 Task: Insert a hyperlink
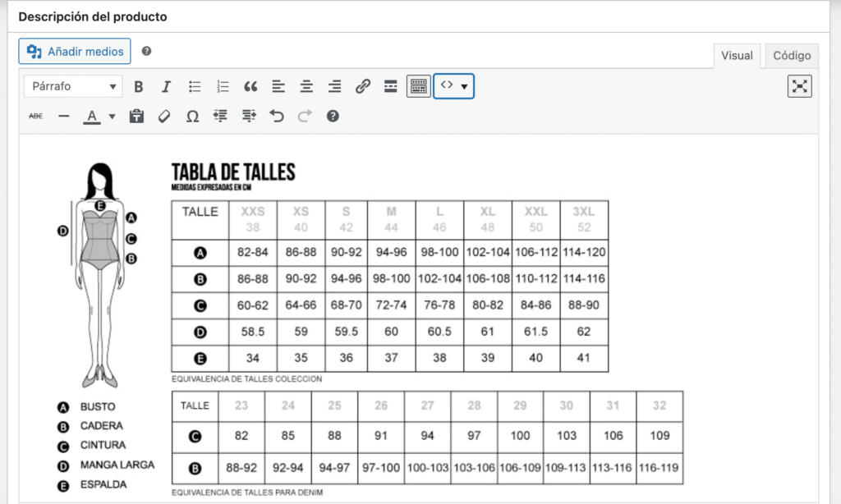tap(363, 86)
